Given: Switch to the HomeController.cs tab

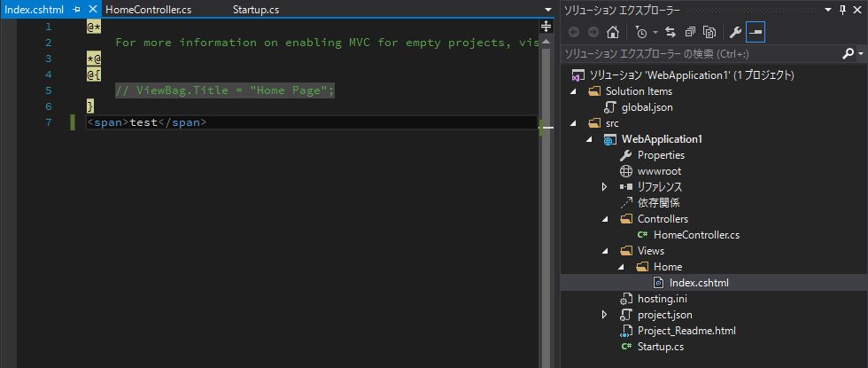Looking at the screenshot, I should coord(149,10).
